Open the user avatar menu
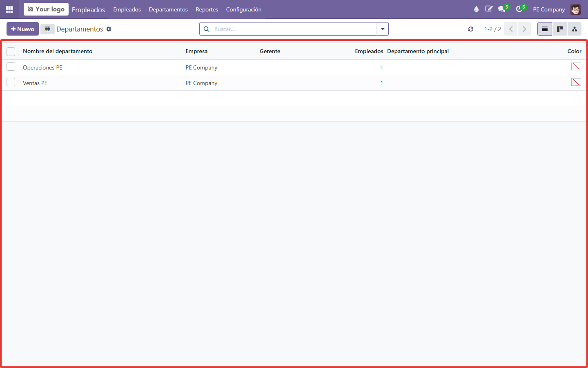 [x=575, y=9]
